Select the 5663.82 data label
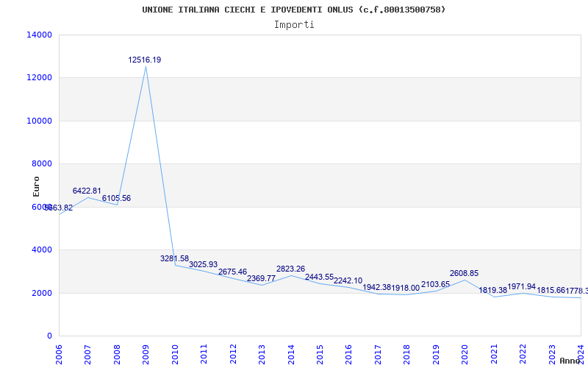 (59, 208)
